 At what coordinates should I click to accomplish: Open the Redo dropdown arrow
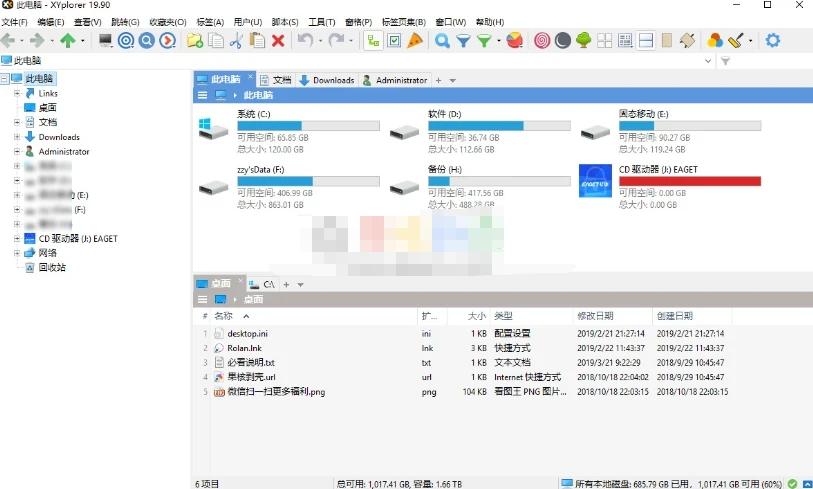(351, 40)
